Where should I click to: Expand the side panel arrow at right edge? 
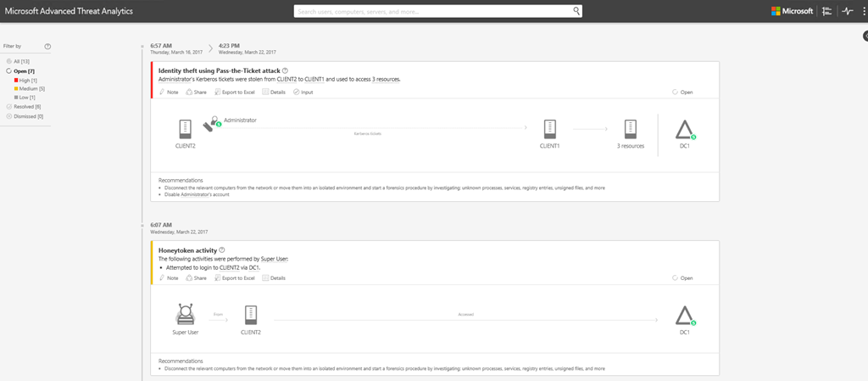pyautogui.click(x=865, y=36)
